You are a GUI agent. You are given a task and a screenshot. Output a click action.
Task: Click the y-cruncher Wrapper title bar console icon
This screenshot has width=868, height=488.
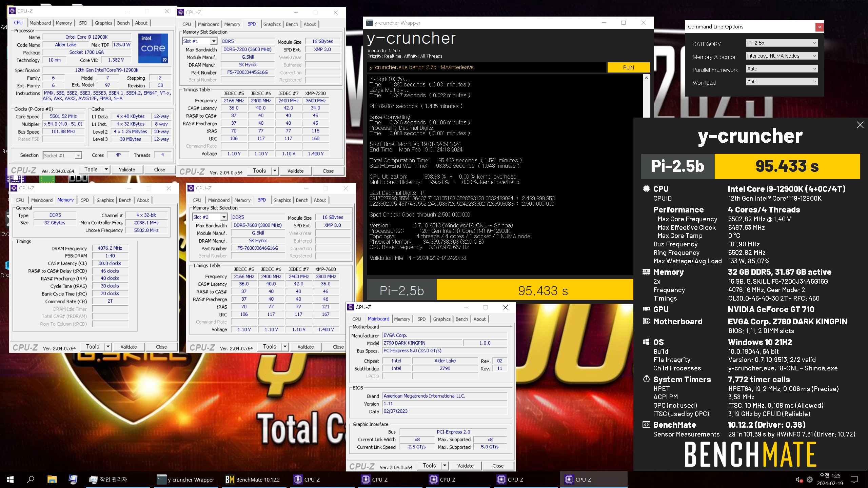pyautogui.click(x=369, y=23)
